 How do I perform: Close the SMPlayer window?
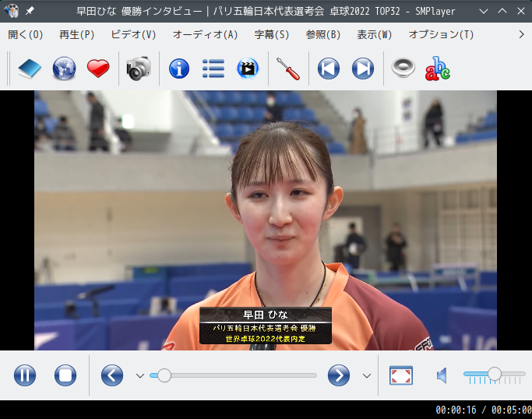tap(521, 11)
